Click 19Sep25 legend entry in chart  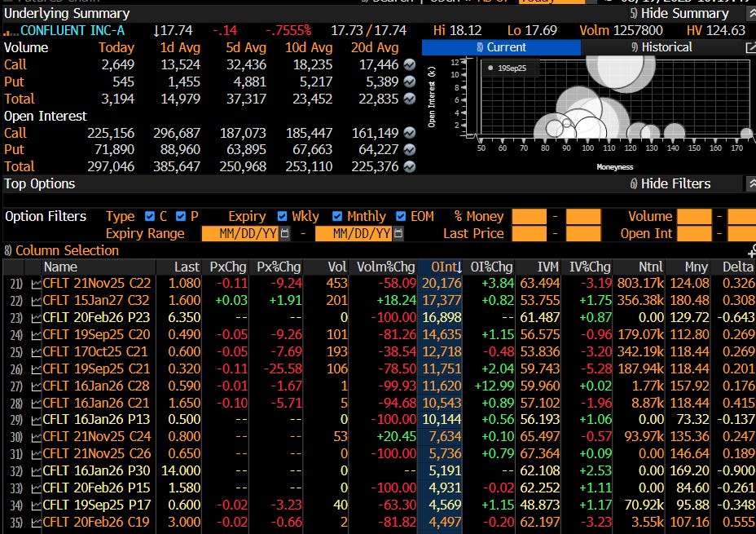click(508, 68)
